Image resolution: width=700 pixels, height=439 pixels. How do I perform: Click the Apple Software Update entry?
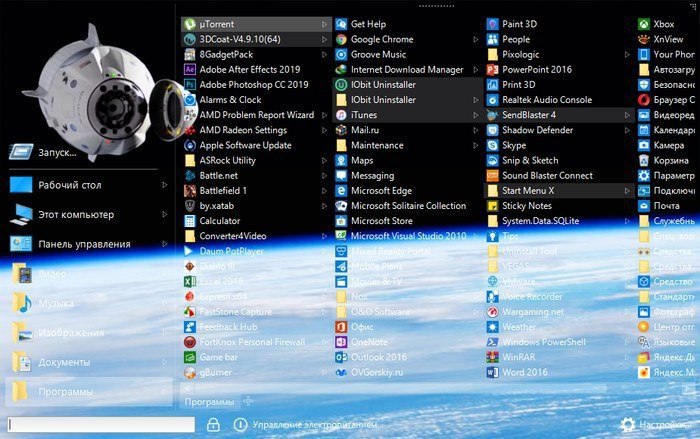click(256, 145)
